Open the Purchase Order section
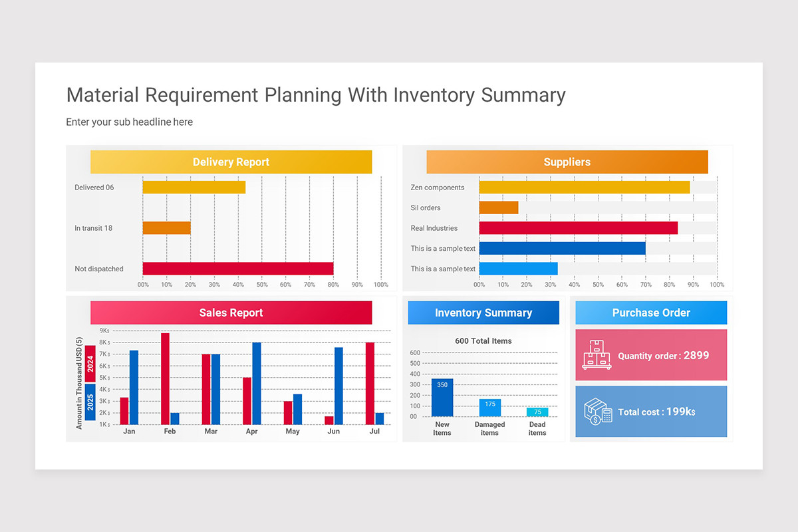Image resolution: width=798 pixels, height=532 pixels. (651, 313)
